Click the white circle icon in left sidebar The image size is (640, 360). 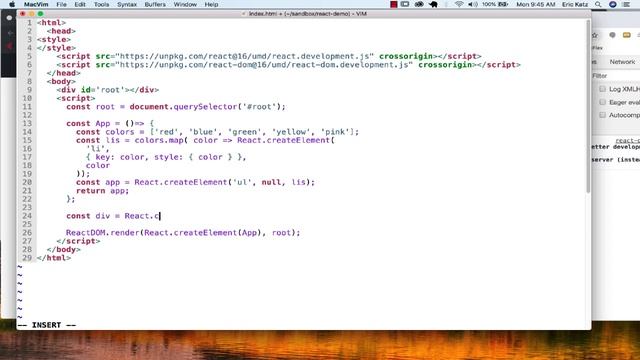pyautogui.click(x=9, y=18)
